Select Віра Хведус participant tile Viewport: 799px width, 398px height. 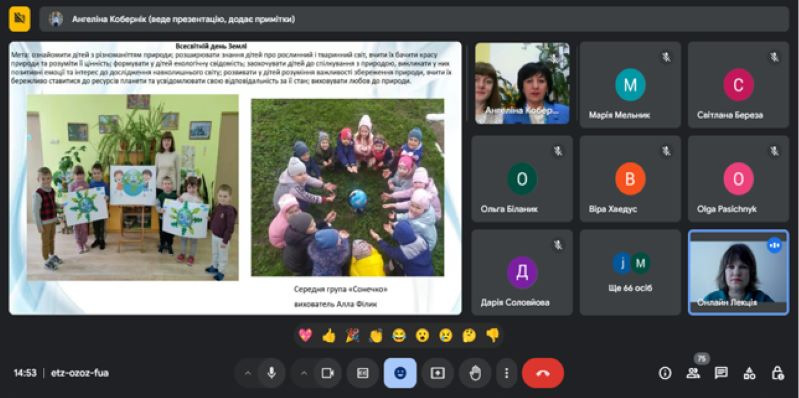click(630, 178)
